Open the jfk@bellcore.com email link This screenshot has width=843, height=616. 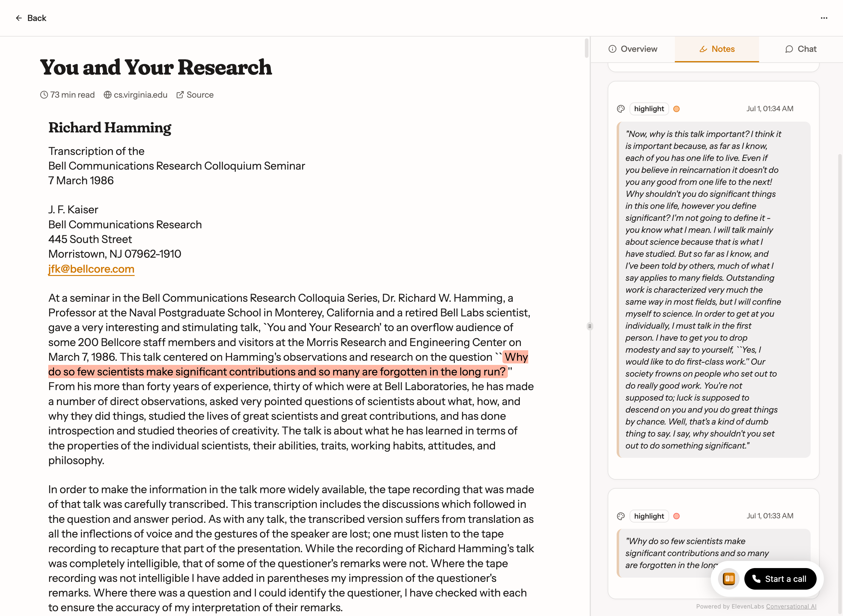(x=91, y=269)
